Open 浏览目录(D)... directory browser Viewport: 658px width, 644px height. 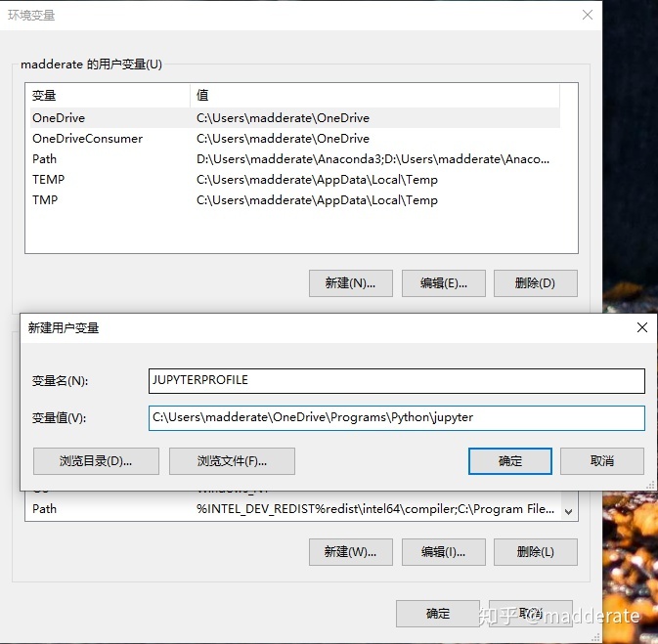click(96, 461)
